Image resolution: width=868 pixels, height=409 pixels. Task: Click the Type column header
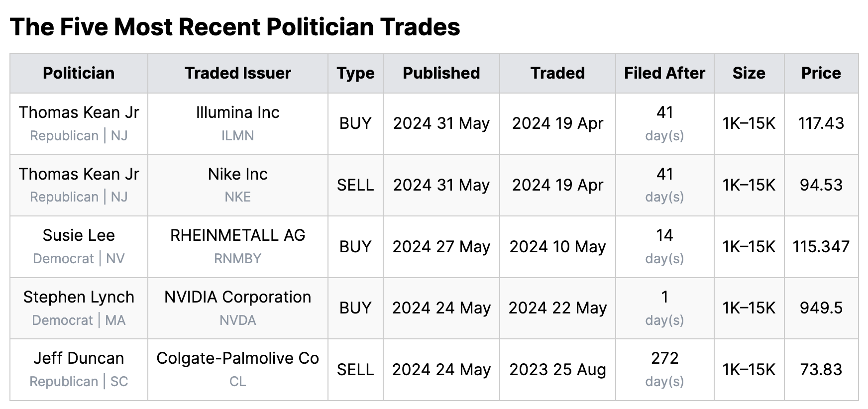point(355,73)
